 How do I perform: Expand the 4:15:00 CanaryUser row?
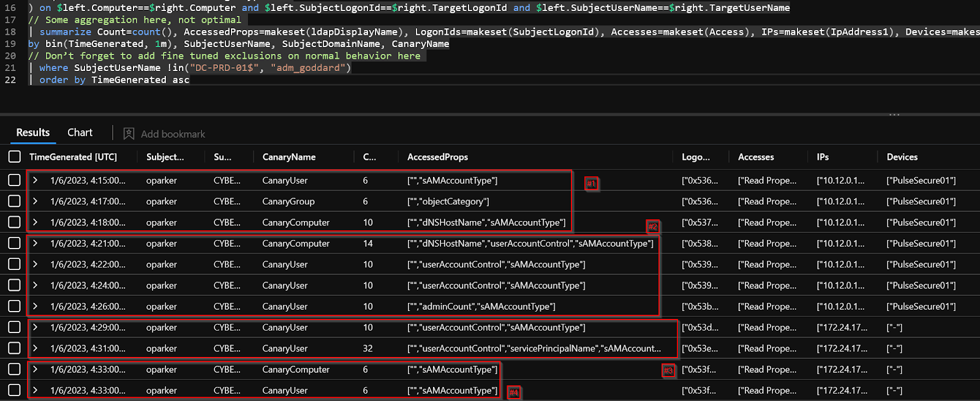(x=36, y=180)
